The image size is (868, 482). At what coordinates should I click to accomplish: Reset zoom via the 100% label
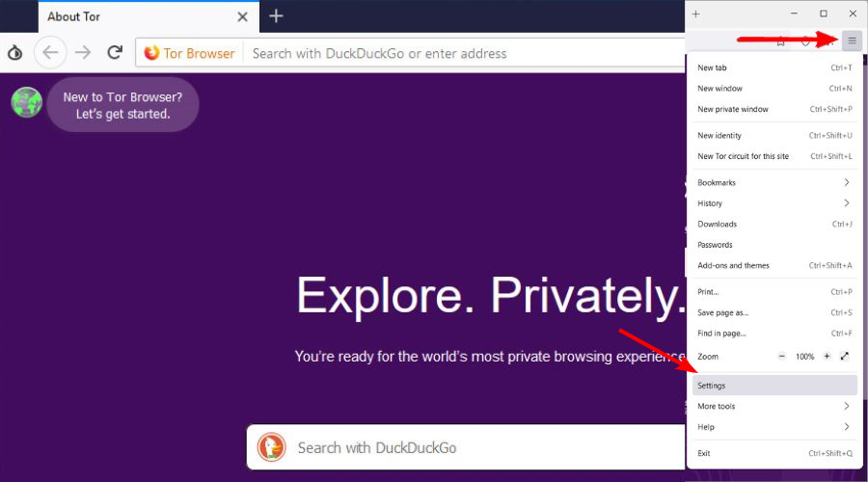point(805,357)
